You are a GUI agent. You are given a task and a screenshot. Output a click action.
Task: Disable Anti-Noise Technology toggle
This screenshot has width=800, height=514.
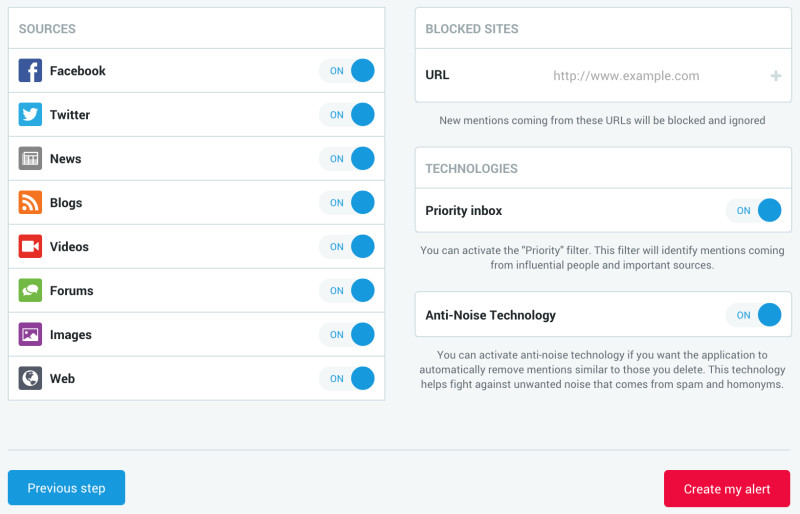click(754, 315)
